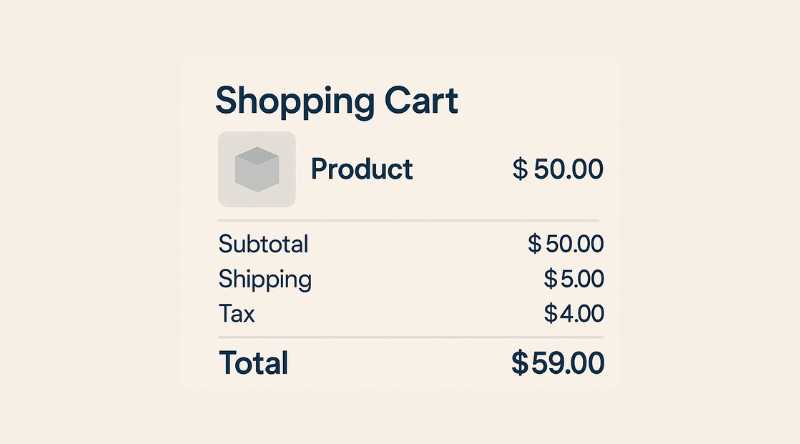
Task: Click the divider line below the Product row
Action: 408,220
